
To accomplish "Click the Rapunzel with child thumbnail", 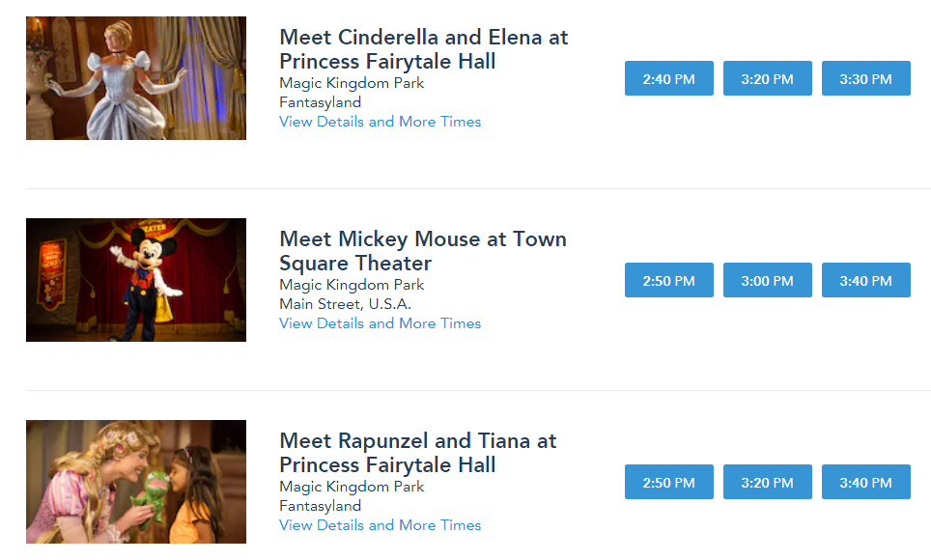I will coord(136,482).
